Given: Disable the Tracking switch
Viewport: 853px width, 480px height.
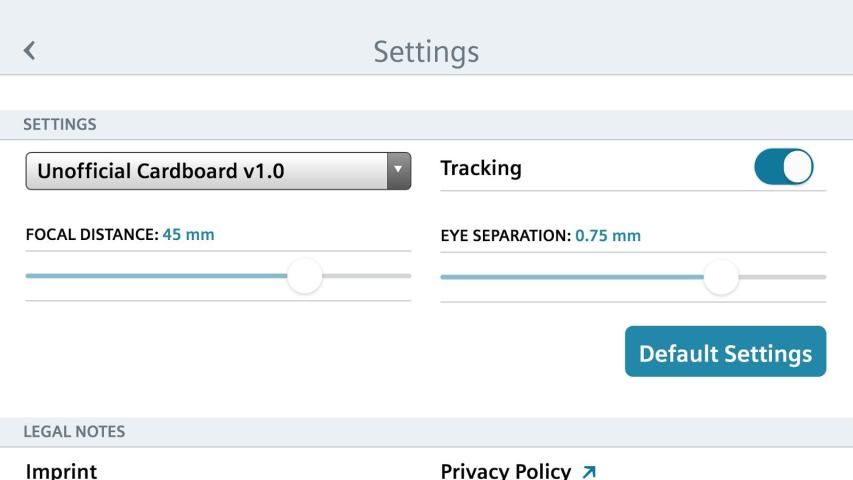Looking at the screenshot, I should pos(783,168).
